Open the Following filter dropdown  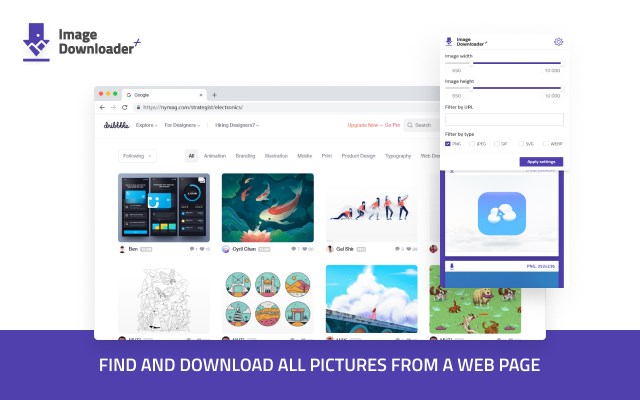point(137,156)
